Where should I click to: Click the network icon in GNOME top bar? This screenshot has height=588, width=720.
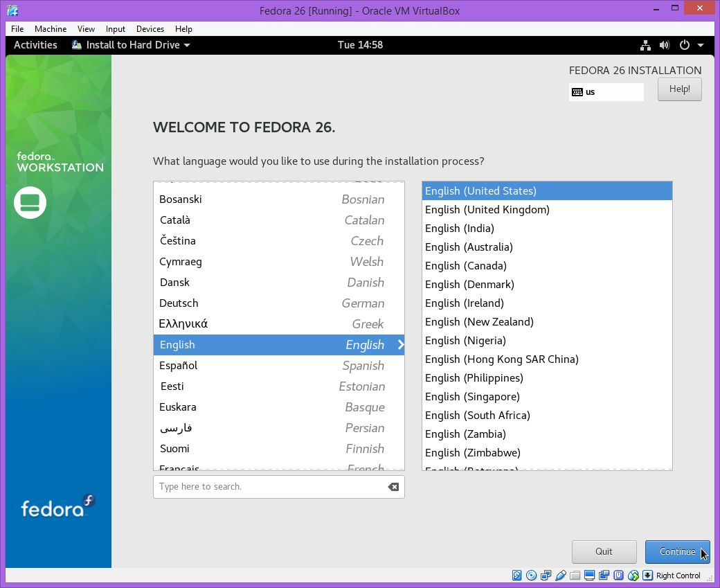tap(645, 45)
